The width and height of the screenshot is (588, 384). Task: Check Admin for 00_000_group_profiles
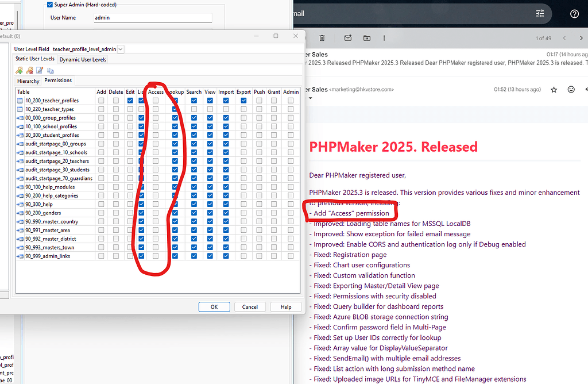(x=291, y=118)
